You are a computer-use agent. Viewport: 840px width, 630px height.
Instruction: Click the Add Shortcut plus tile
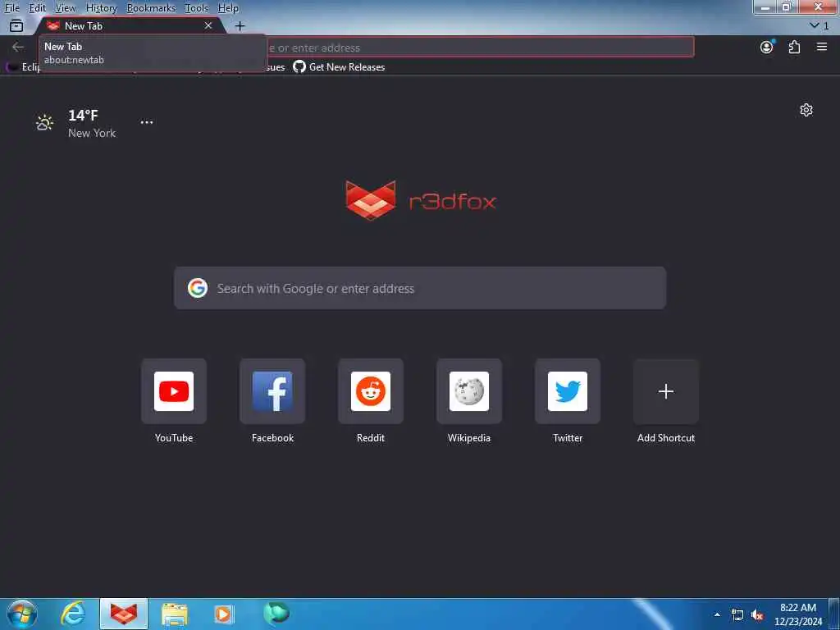[x=666, y=391]
